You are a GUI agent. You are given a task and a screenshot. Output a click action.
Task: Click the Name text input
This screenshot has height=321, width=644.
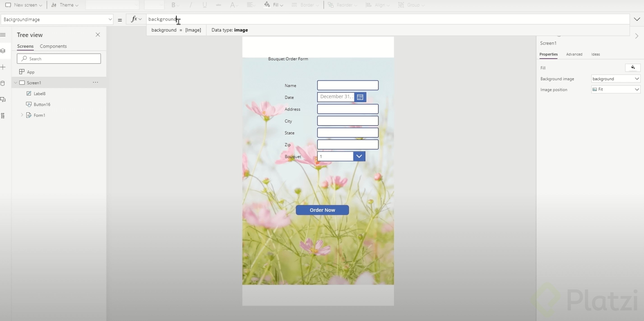348,85
